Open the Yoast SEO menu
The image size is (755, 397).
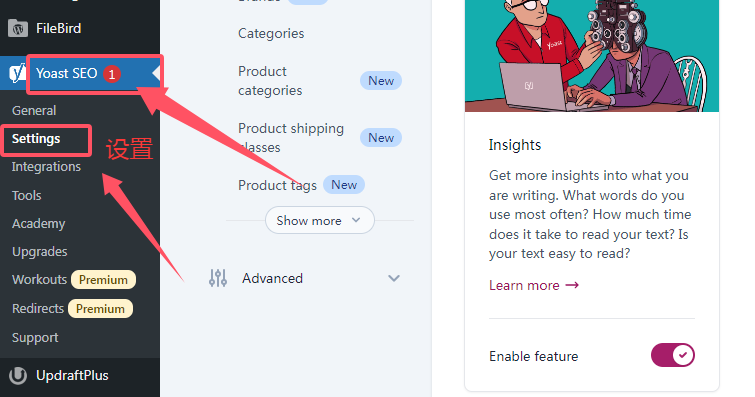tap(80, 73)
